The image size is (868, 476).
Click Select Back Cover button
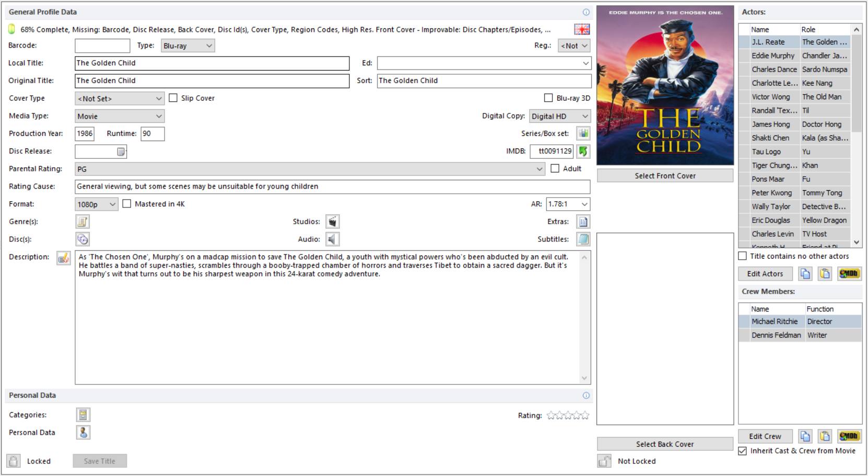(665, 444)
